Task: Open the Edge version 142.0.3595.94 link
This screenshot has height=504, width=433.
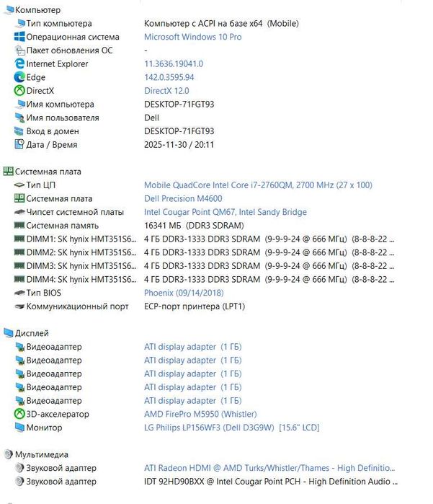Action: click(x=169, y=77)
